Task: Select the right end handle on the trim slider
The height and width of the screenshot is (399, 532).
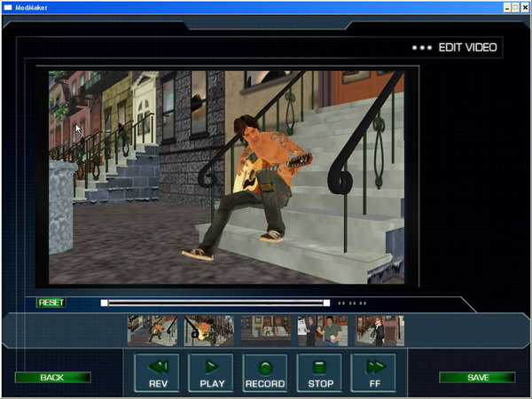Action: (326, 303)
